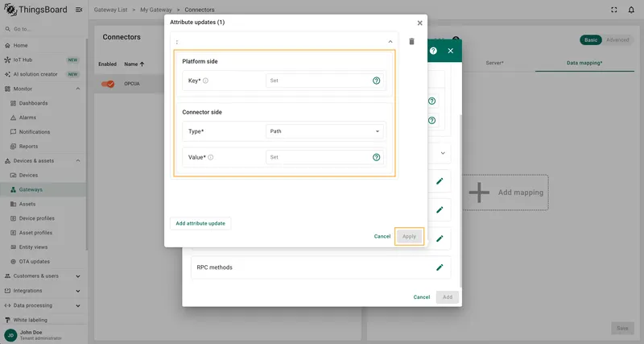Collapse Devices & assets section
The height and width of the screenshot is (344, 644).
click(78, 160)
